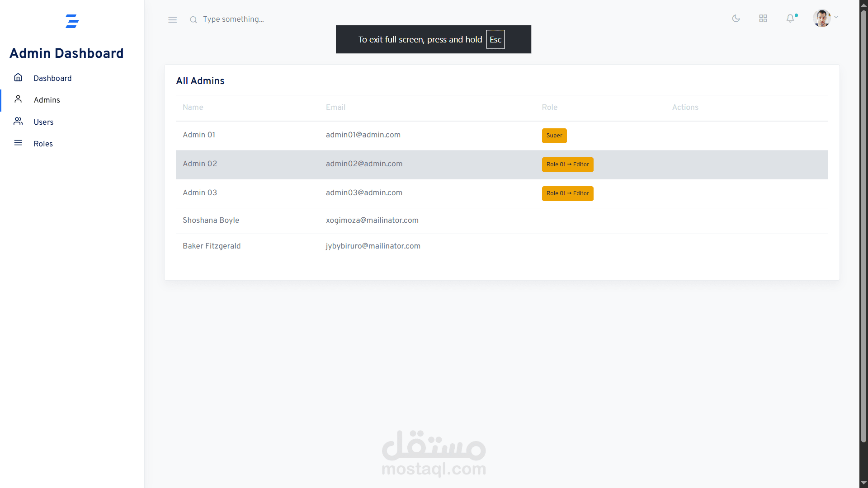Open the apps grid launcher icon
Image resolution: width=868 pixels, height=488 pixels.
pyautogui.click(x=763, y=19)
